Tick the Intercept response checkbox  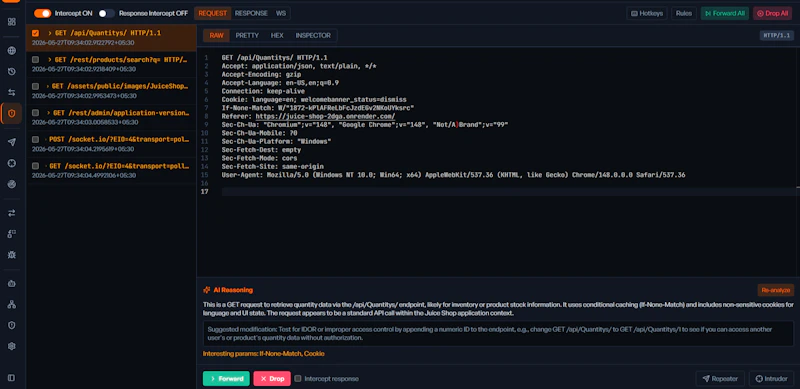click(x=298, y=379)
